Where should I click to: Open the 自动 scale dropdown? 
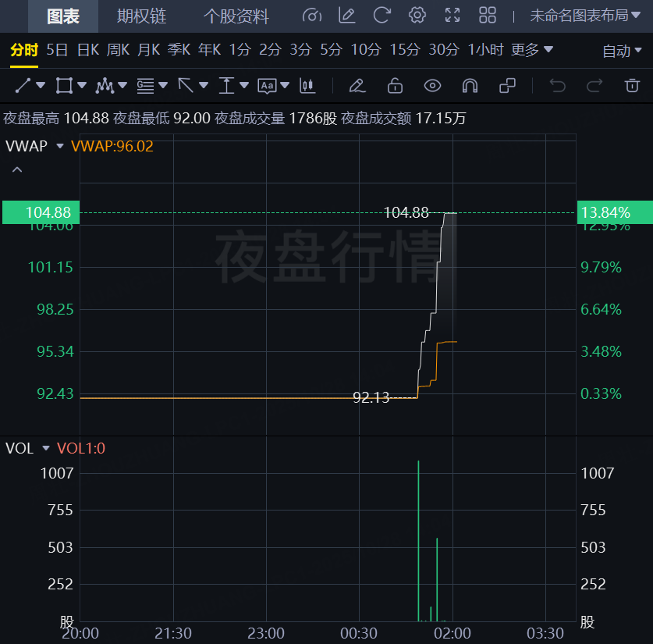[x=622, y=52]
